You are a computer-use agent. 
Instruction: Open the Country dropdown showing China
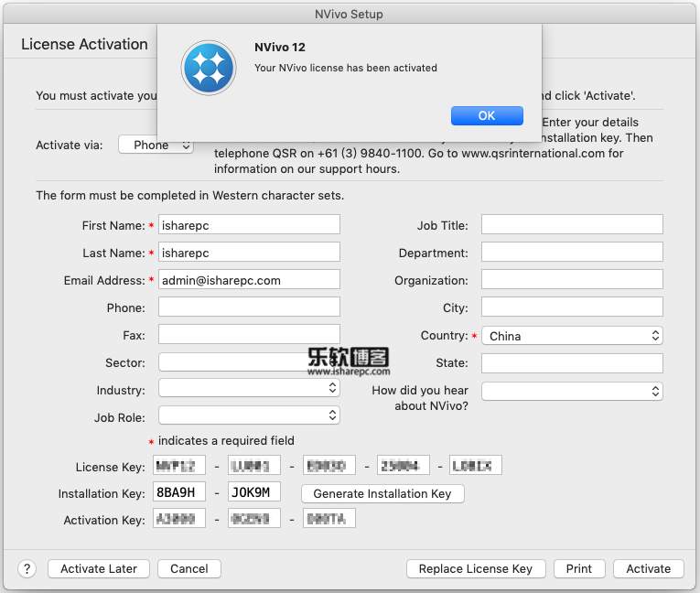572,336
